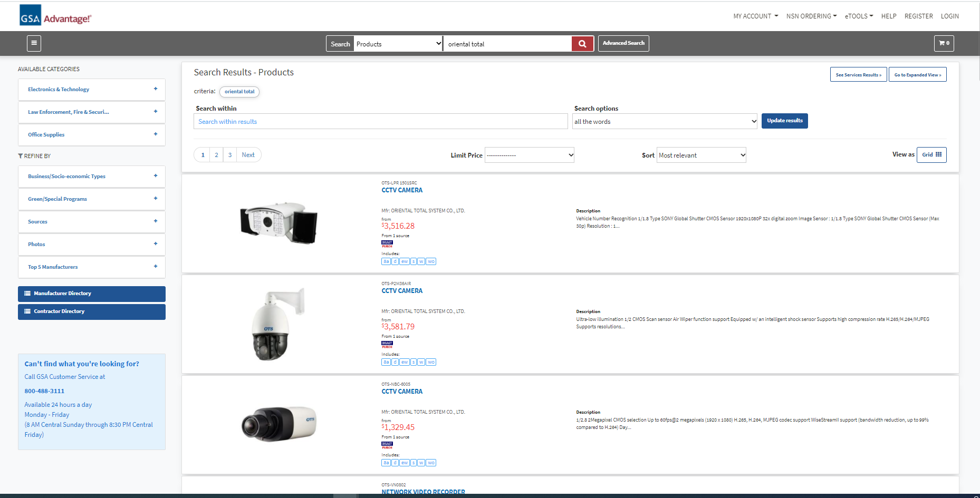This screenshot has height=498, width=980.
Task: Click the 'wo' badge on OTS-NBC-6005
Action: pos(431,463)
